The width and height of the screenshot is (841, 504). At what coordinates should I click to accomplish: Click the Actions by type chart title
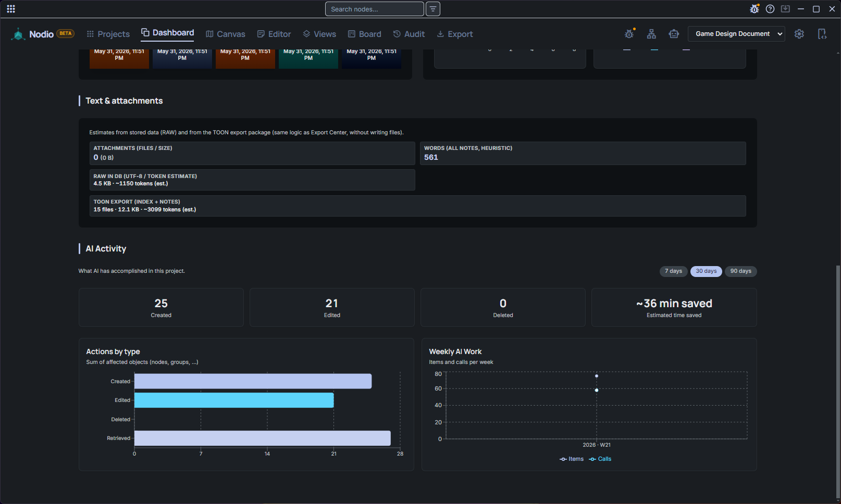point(113,352)
